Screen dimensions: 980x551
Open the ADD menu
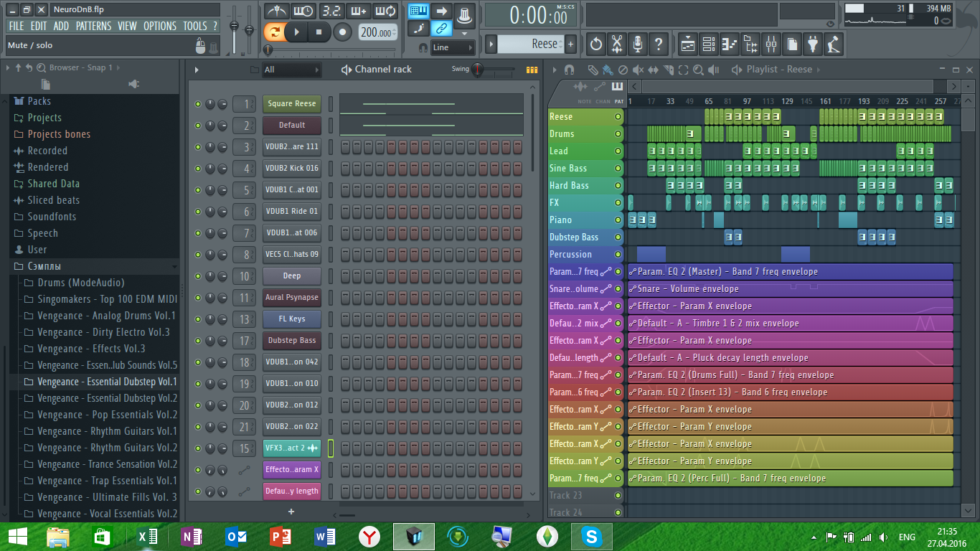click(x=62, y=26)
